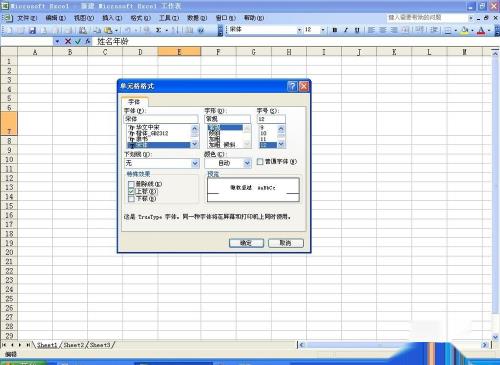Click the Align Right icon
500x365 pixels.
[x=394, y=30]
